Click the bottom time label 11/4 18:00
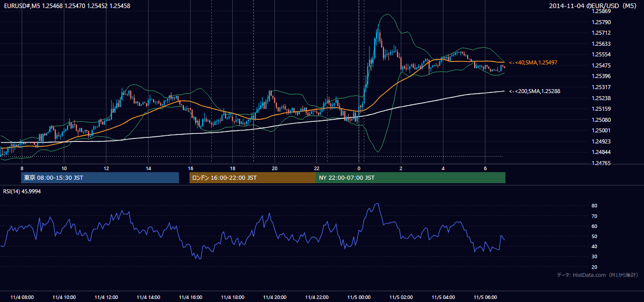This screenshot has height=302, width=644. 232,297
